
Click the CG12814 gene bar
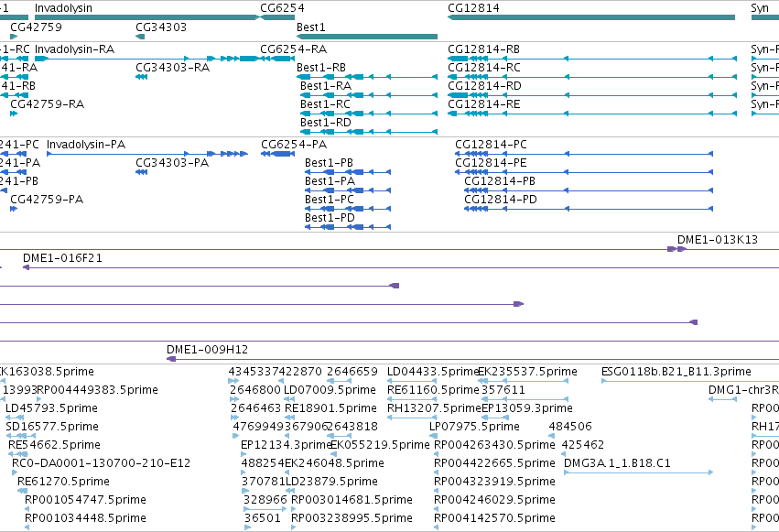tap(591, 17)
